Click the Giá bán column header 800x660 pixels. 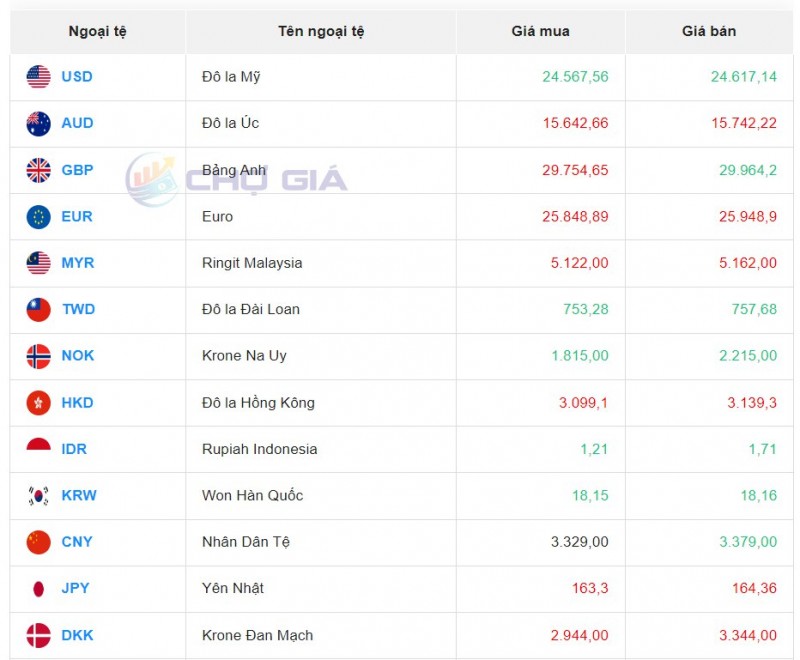pyautogui.click(x=709, y=31)
